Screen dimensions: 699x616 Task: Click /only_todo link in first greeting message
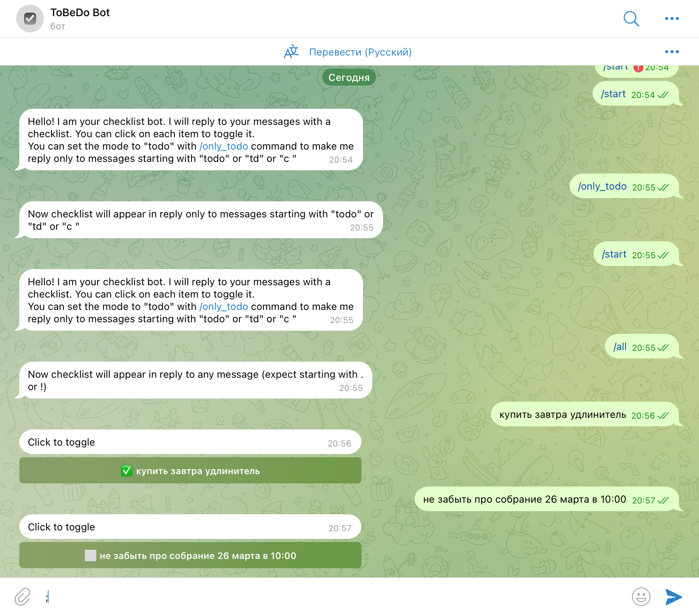pos(223,146)
